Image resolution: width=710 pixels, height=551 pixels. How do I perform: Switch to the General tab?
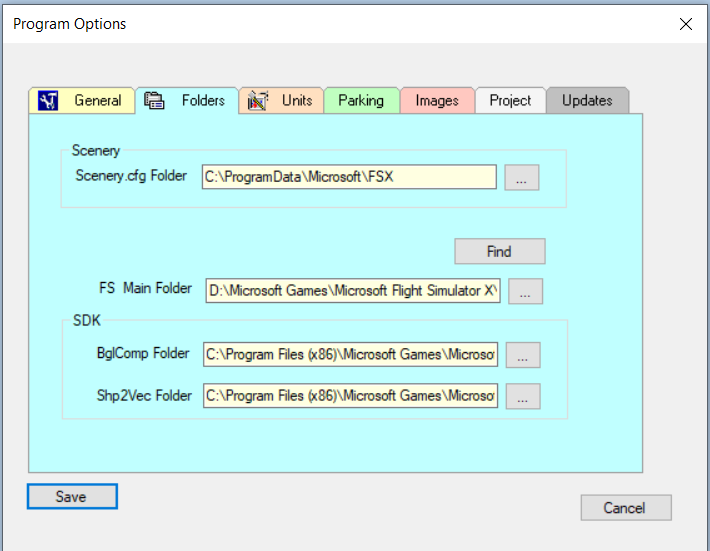pos(97,101)
